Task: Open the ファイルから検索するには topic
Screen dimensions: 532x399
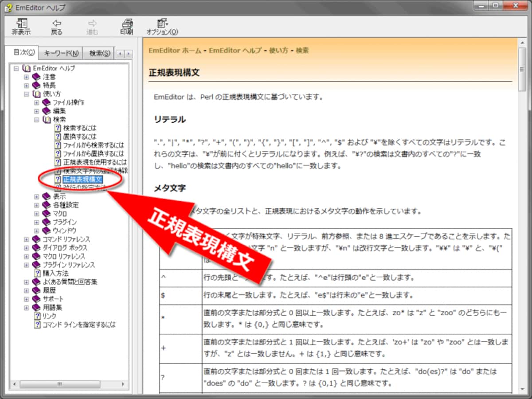Action: click(x=94, y=145)
